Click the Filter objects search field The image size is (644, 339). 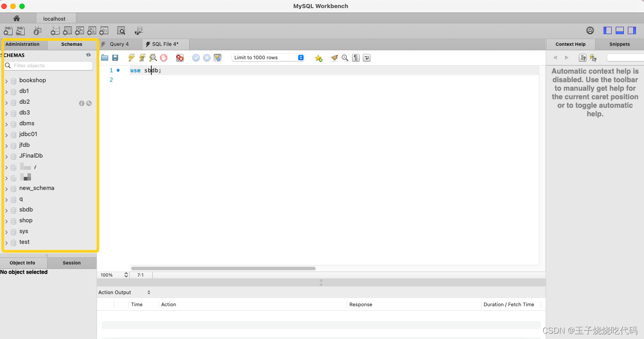point(48,66)
